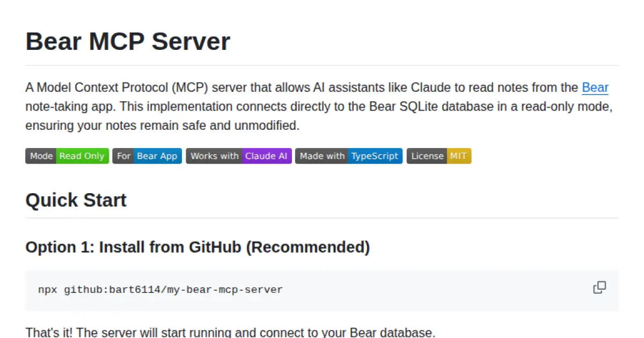Click the For label on badge
Viewport: 644px width, 338px height.
click(123, 156)
